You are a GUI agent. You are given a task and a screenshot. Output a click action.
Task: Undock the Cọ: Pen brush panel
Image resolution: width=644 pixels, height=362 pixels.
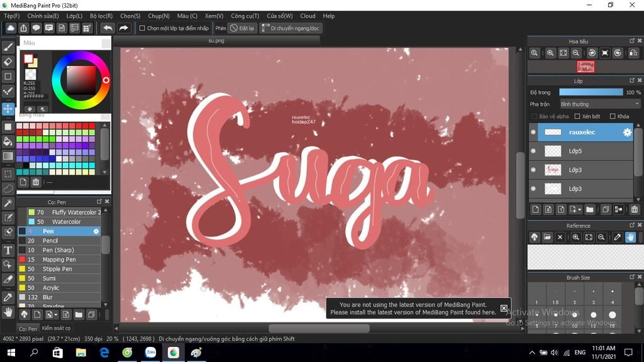click(x=99, y=202)
